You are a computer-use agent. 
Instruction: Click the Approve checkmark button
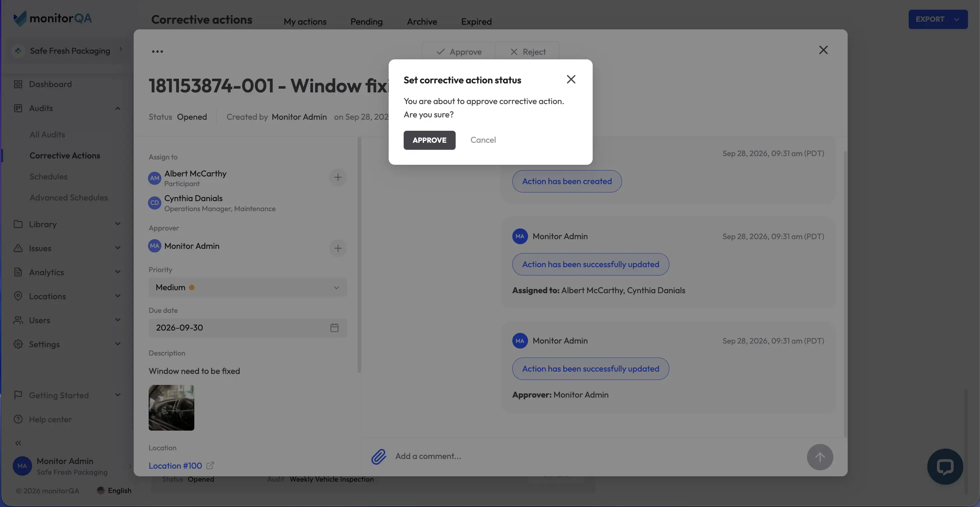[x=458, y=51]
